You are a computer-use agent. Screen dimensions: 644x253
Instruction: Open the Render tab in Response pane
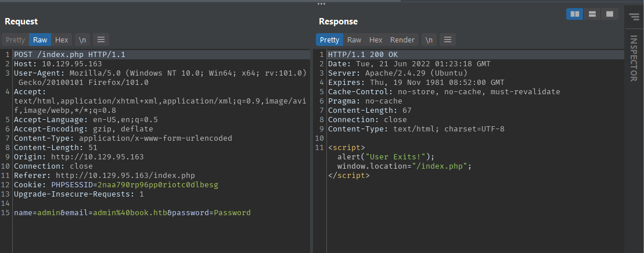(402, 40)
